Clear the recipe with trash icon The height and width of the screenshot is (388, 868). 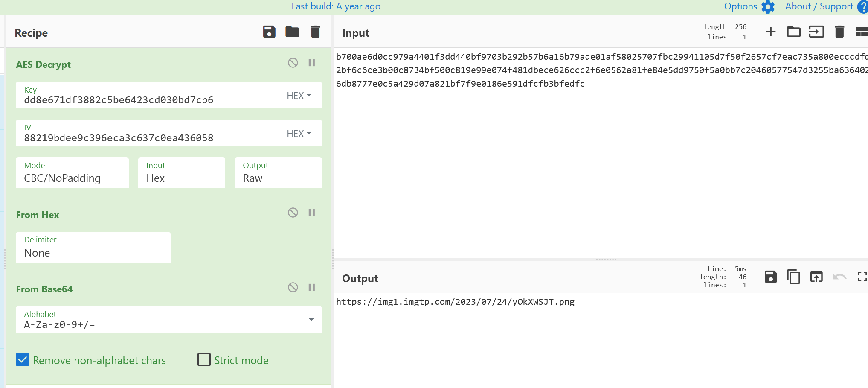pyautogui.click(x=315, y=32)
